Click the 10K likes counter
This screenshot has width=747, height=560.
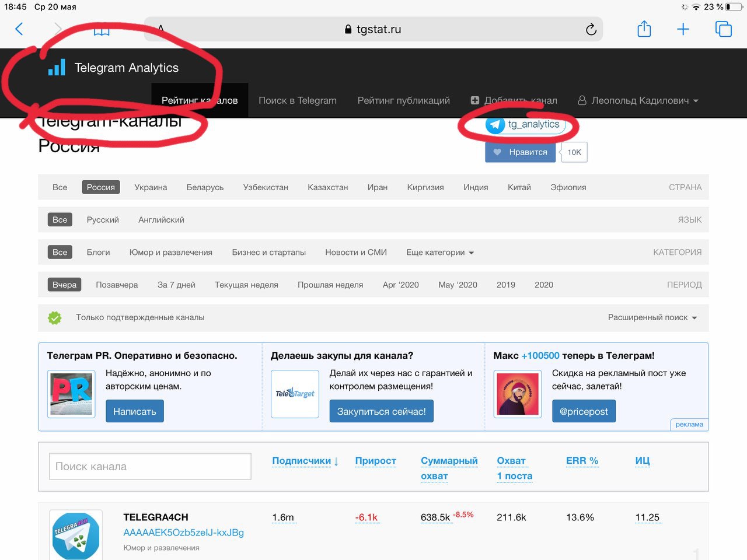coord(574,152)
